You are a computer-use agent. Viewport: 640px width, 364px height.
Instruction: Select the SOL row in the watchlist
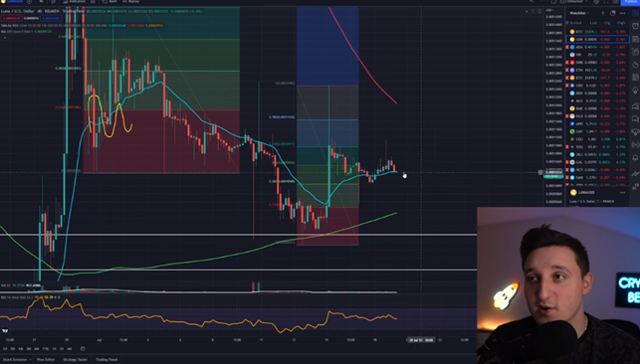[x=597, y=147]
